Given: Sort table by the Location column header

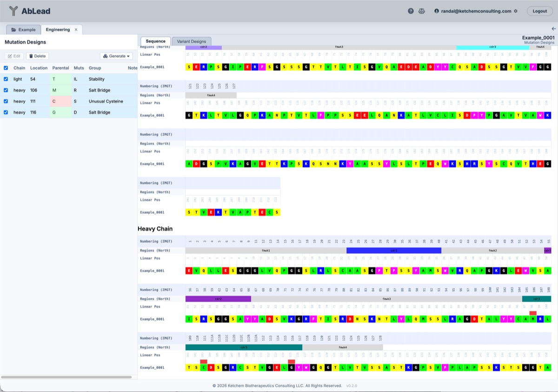Looking at the screenshot, I should 39,68.
